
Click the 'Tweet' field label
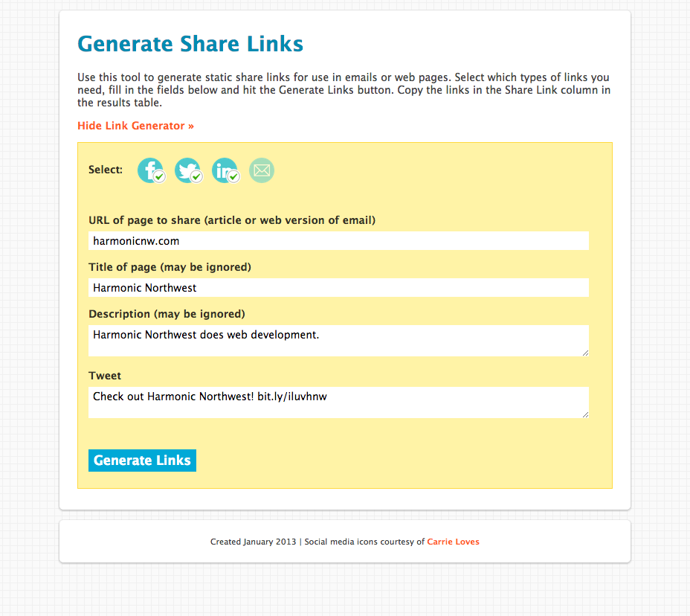[x=105, y=376]
